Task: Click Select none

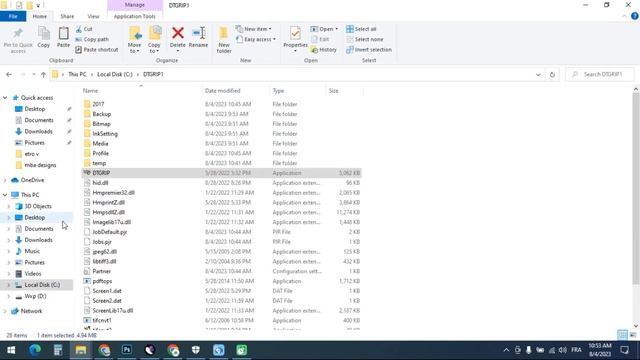Action: (364, 39)
